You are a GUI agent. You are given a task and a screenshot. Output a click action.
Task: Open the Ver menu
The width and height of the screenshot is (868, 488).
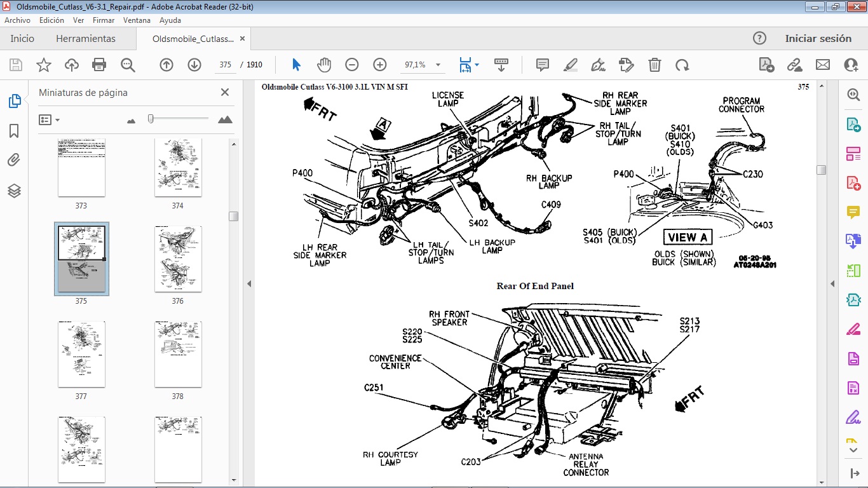click(x=78, y=20)
